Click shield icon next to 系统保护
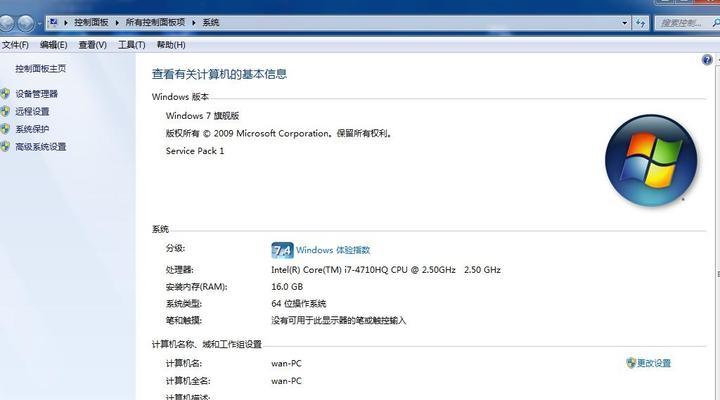 click(x=5, y=129)
